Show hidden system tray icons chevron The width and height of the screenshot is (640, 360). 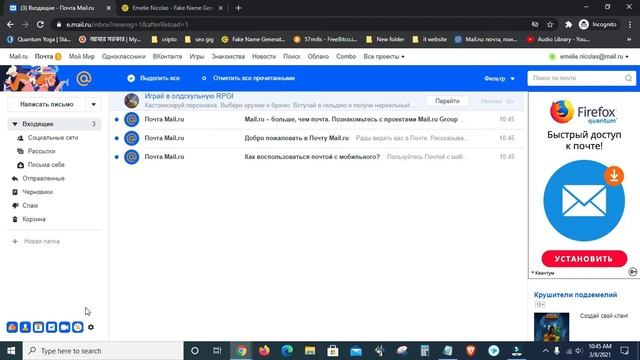546,351
